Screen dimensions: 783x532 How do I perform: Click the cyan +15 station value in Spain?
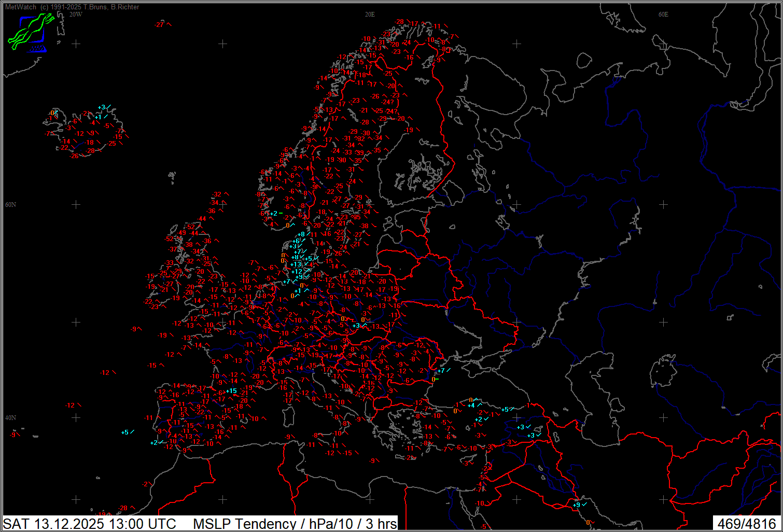point(231,391)
